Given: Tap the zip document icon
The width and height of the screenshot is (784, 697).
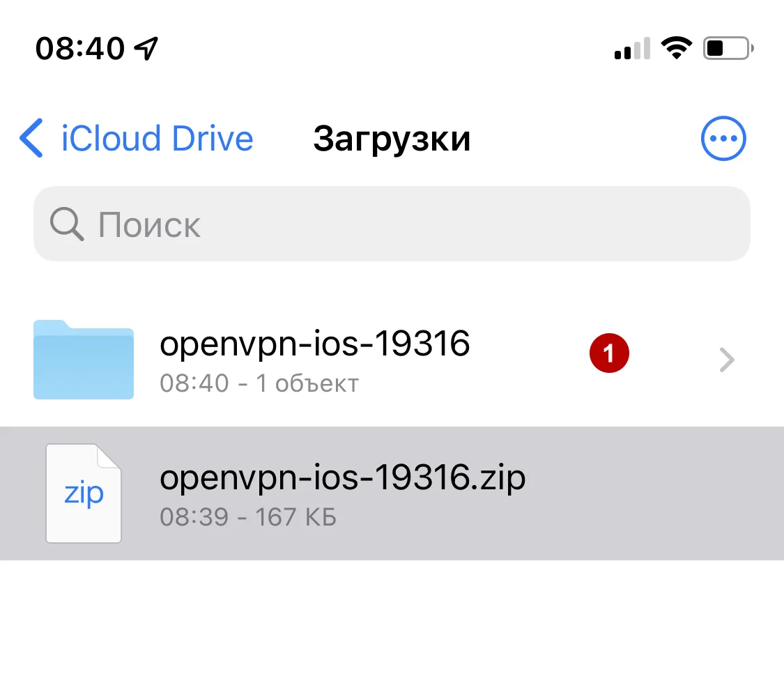Looking at the screenshot, I should pos(84,493).
